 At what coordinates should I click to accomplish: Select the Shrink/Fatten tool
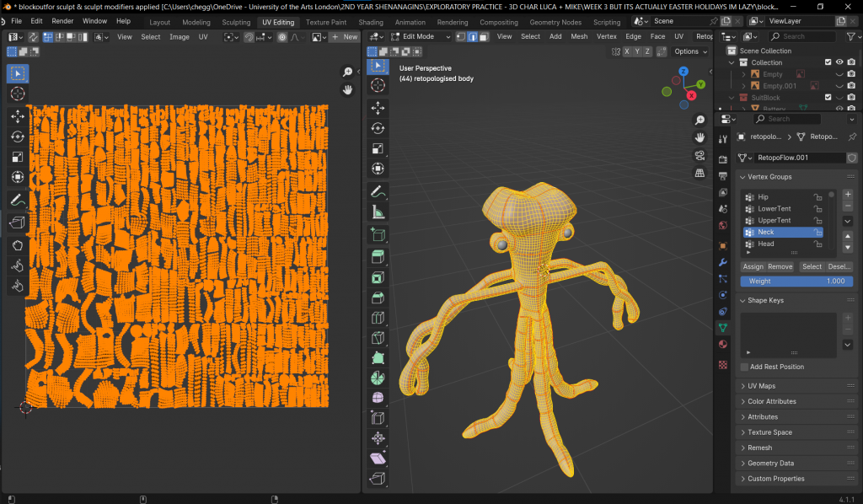[x=378, y=438]
